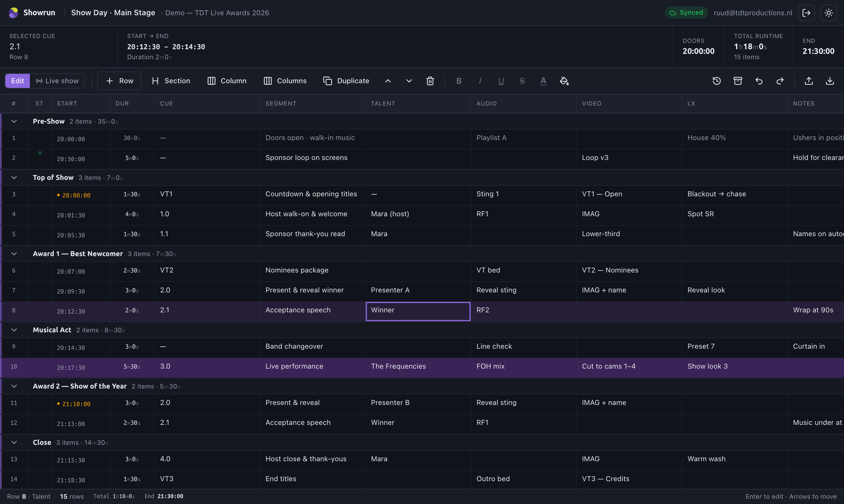
Task: Collapse Award 2 — Show of the Year section
Action: 14,386
